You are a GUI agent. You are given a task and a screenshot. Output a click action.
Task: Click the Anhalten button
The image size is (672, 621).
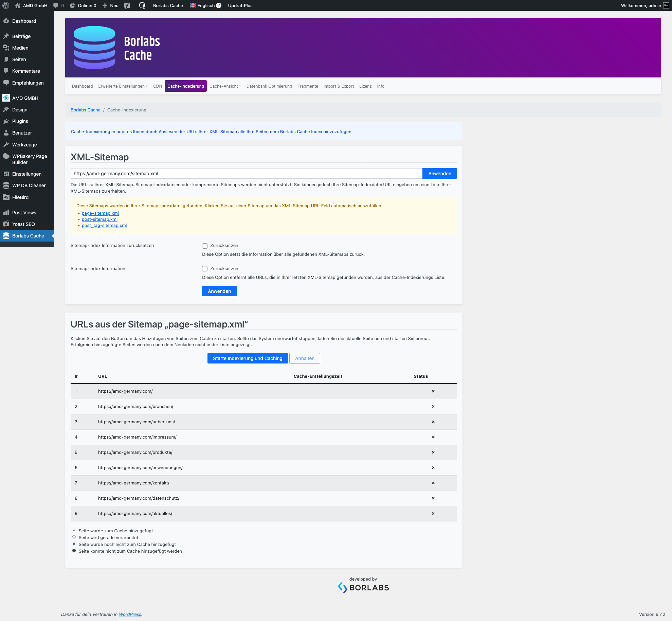(305, 358)
